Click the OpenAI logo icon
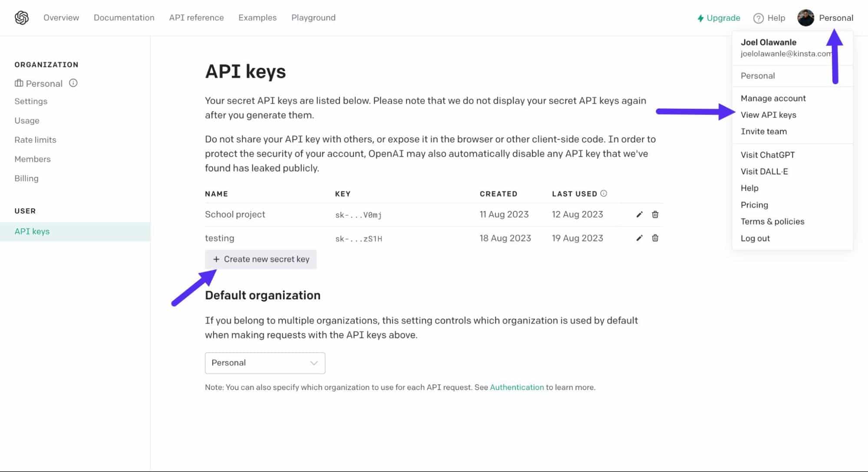868x472 pixels. coord(20,17)
